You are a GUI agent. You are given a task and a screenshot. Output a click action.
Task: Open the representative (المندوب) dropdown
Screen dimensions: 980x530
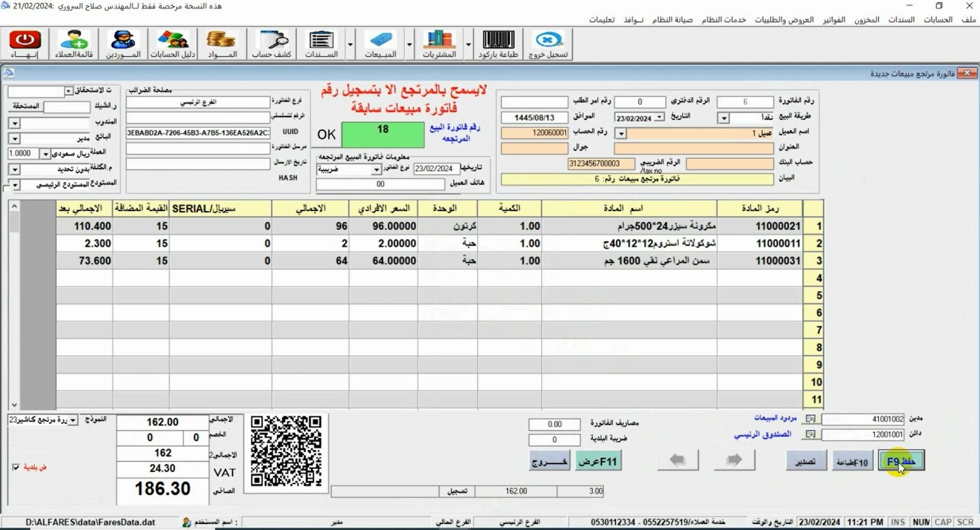(14, 123)
